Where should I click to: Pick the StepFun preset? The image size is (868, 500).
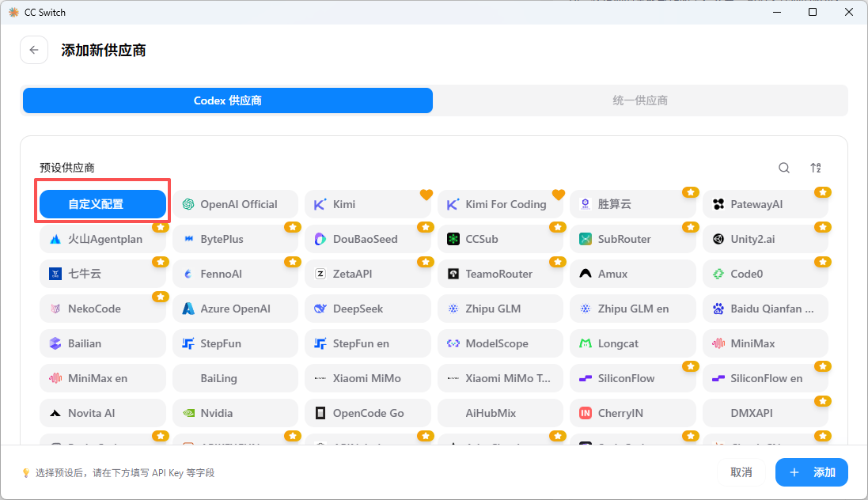click(235, 343)
